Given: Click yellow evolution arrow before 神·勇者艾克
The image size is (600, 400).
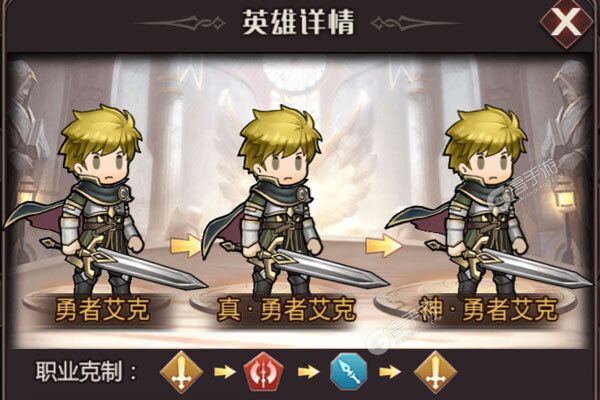Looking at the screenshot, I should [x=383, y=245].
